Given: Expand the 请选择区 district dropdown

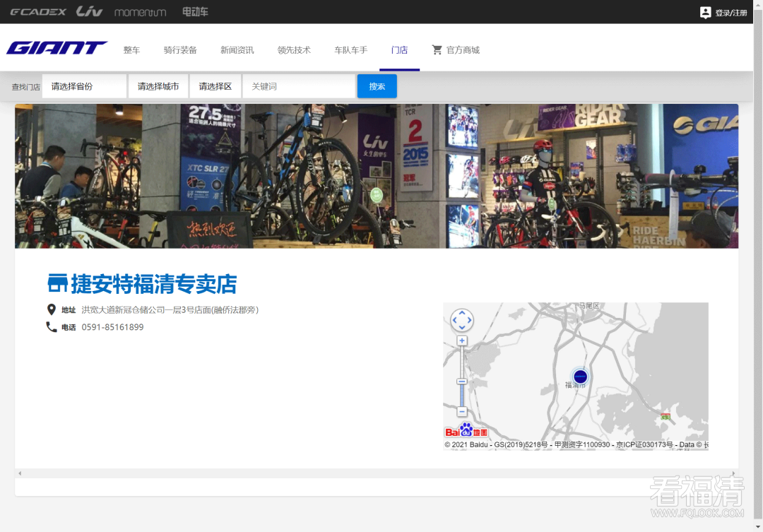Looking at the screenshot, I should [215, 86].
